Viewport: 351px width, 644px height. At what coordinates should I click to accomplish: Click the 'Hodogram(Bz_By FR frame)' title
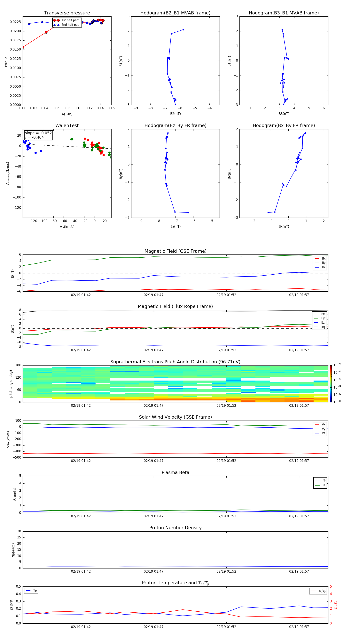[175, 125]
